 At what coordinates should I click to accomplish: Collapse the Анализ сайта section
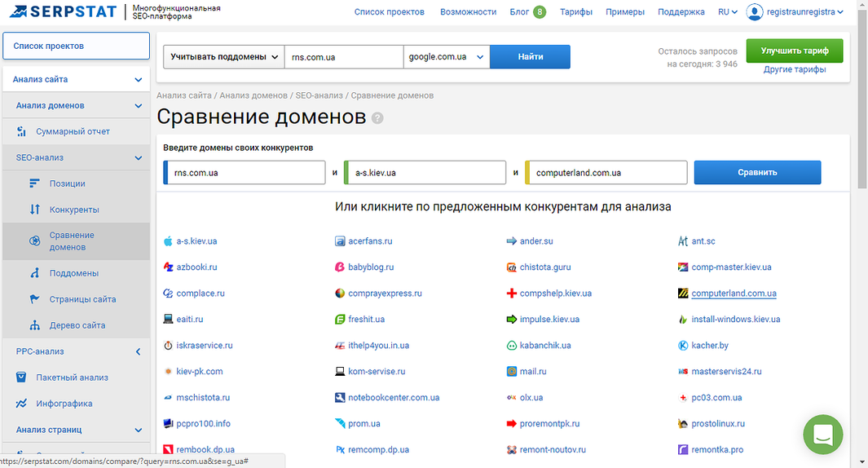pyautogui.click(x=139, y=80)
